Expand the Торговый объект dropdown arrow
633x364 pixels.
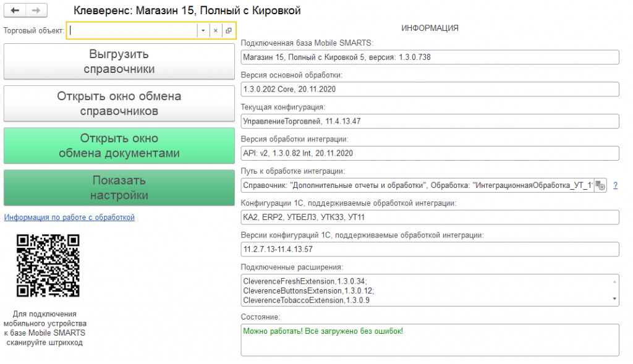(203, 30)
